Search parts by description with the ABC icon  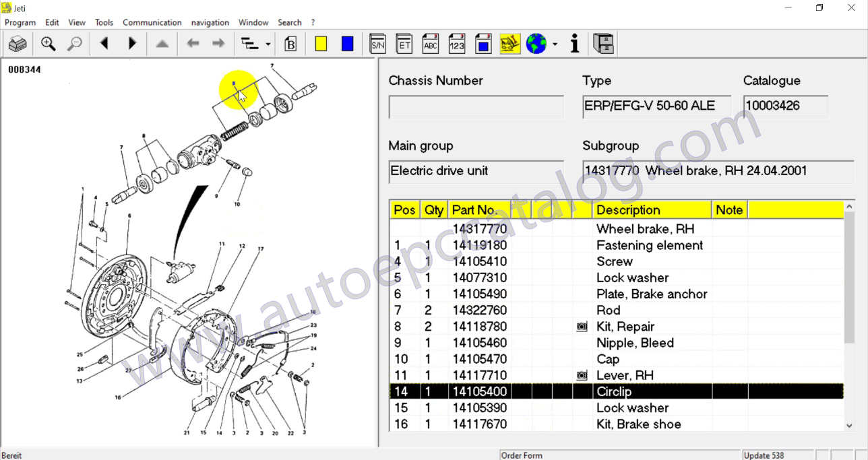pyautogui.click(x=430, y=43)
